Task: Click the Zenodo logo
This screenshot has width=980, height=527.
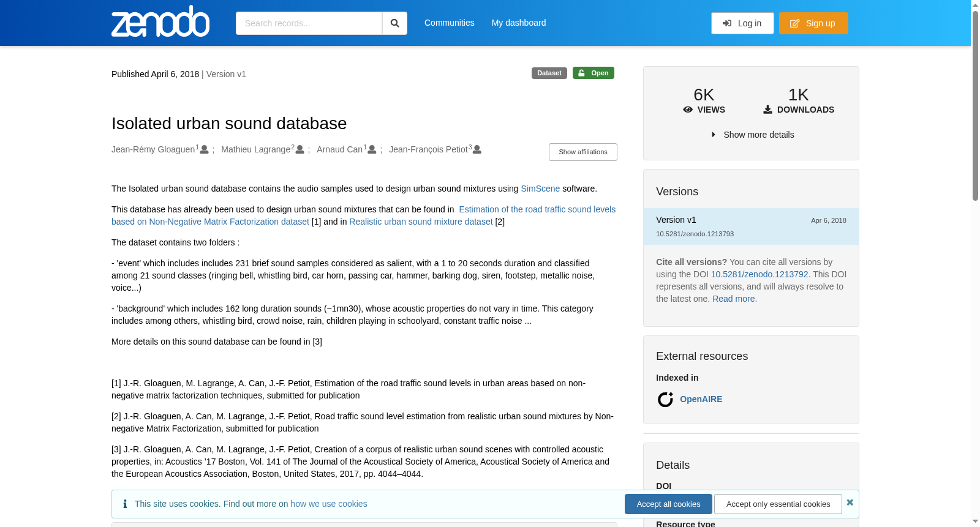Action: coord(160,21)
